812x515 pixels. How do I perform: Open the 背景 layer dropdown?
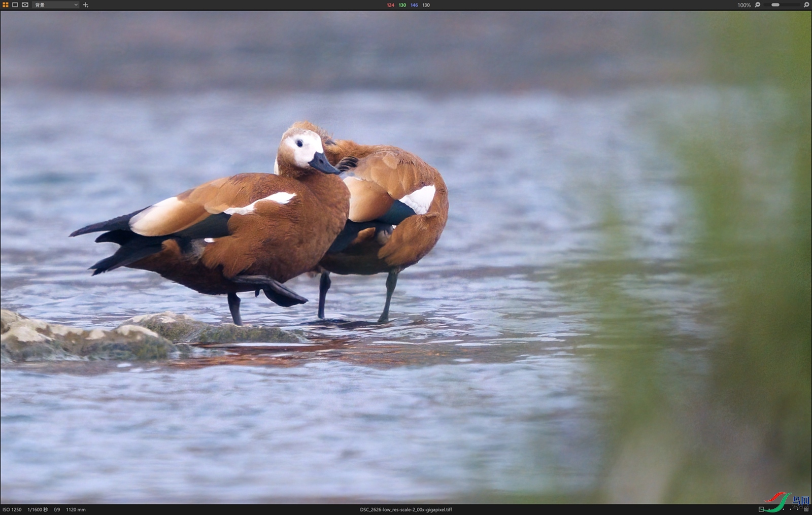point(55,5)
